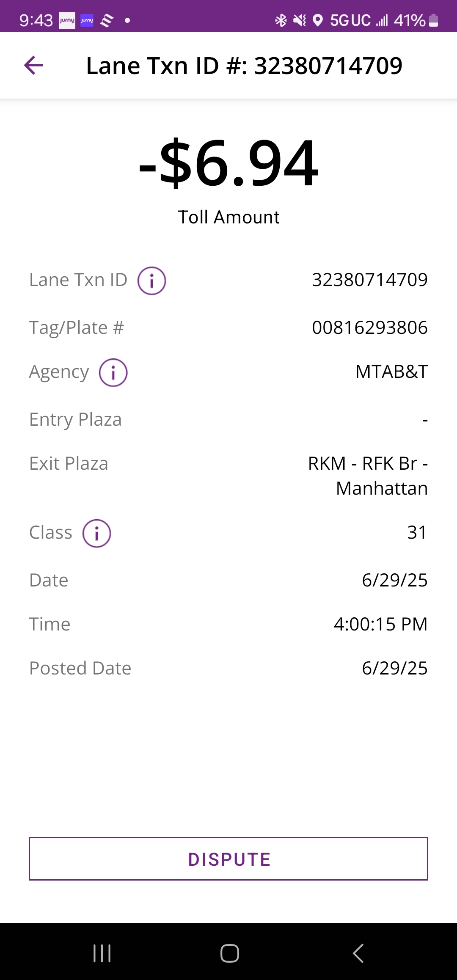Tap the RKM - RFK Br - Manhattan exit plaza
Viewport: 457px width, 980px height.
click(368, 476)
